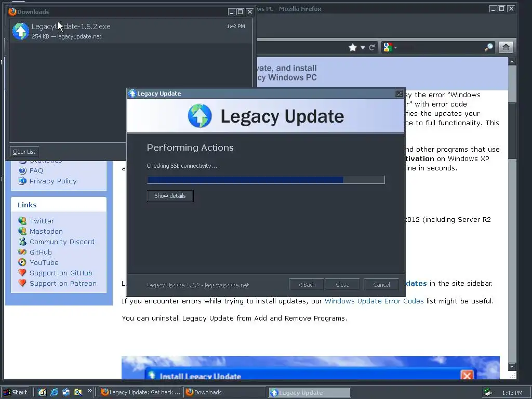Switch to Legacy Update installer taskbar button

tap(310, 392)
